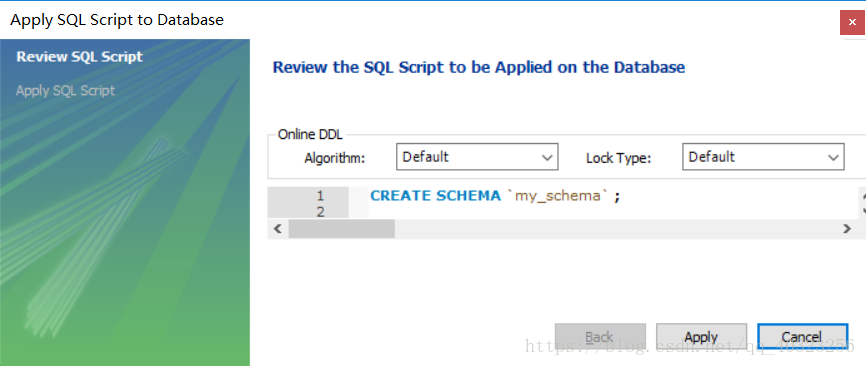Click the `my_schema` name in script
Image resolution: width=866 pixels, height=366 pixels.
pos(556,196)
